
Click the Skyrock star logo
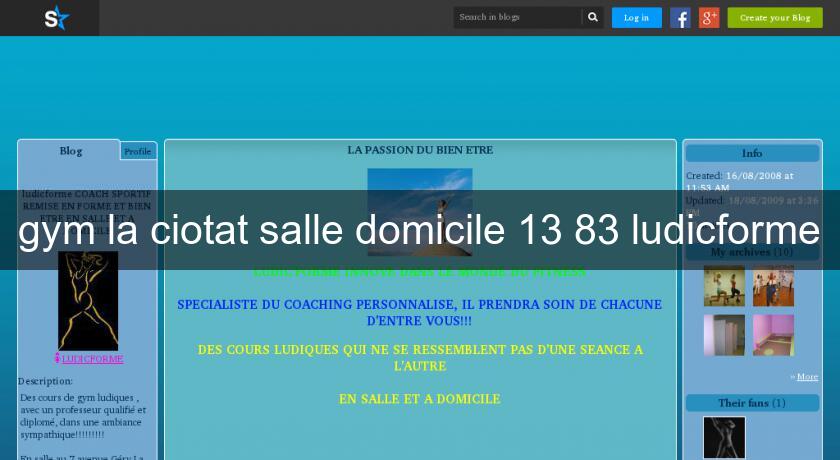point(57,18)
